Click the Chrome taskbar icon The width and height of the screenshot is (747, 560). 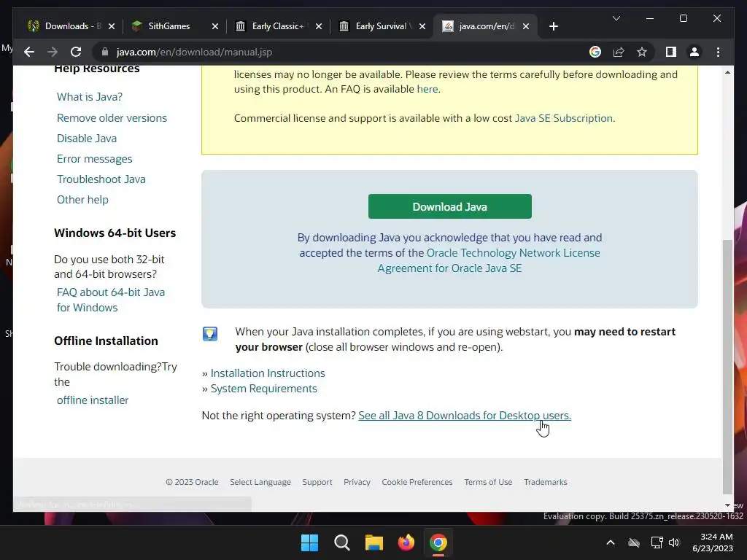[438, 542]
